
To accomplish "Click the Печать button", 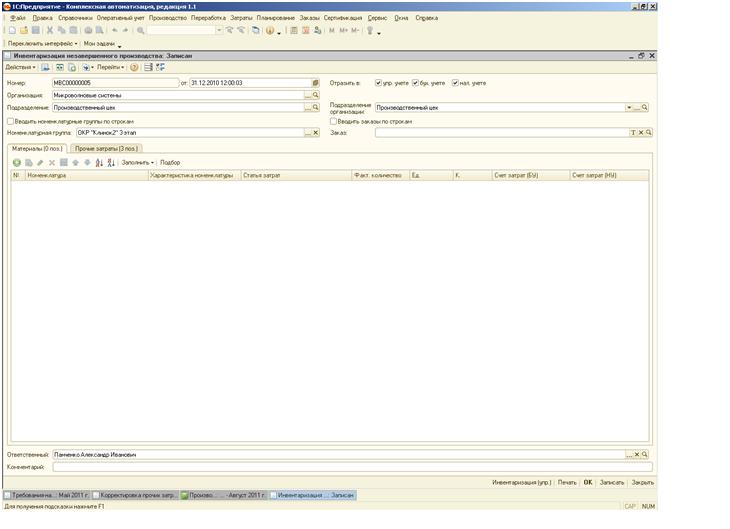I will [x=567, y=482].
